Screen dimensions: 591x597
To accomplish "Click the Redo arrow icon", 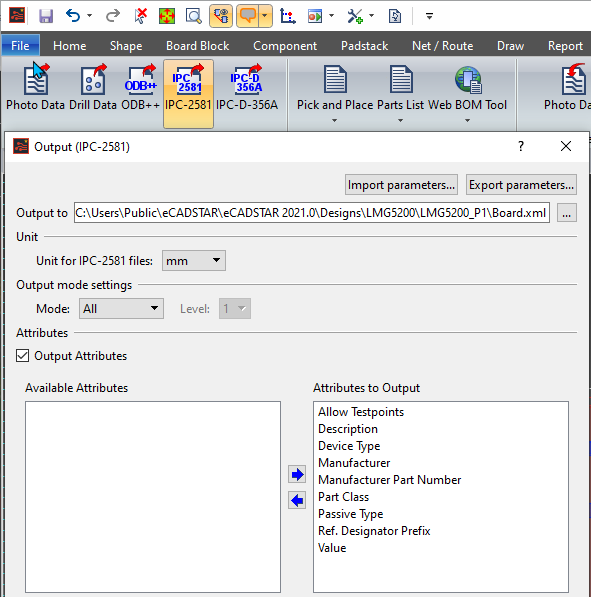I will [x=112, y=16].
